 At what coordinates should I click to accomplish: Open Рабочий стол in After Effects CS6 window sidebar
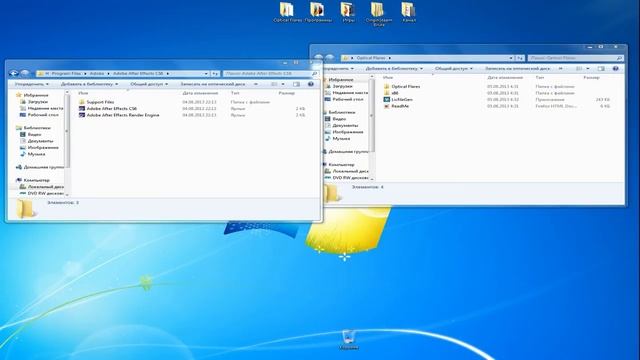pyautogui.click(x=39, y=115)
